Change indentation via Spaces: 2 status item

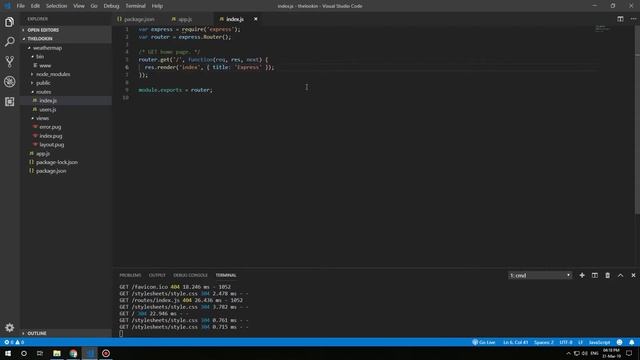(x=544, y=342)
